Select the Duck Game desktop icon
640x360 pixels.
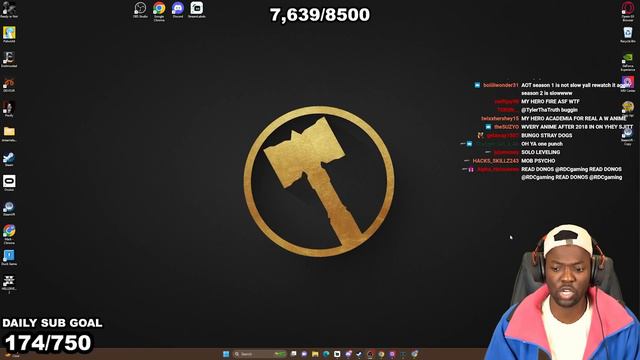[9, 258]
